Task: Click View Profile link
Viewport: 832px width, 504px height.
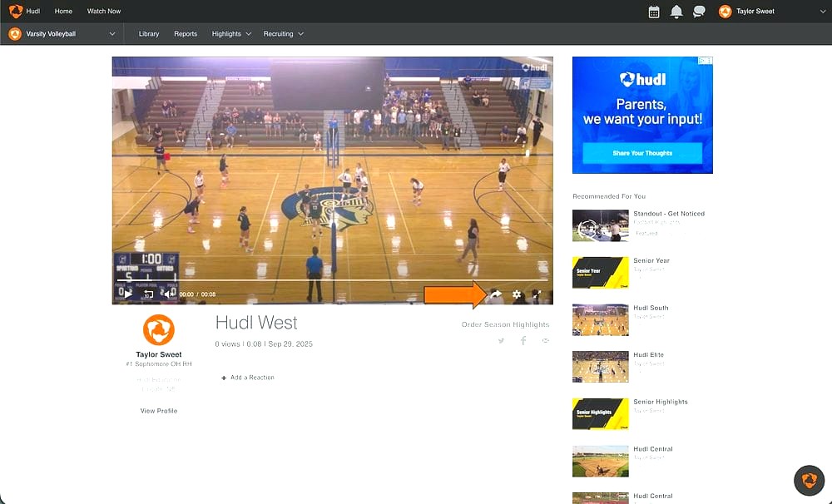Action: [x=159, y=411]
